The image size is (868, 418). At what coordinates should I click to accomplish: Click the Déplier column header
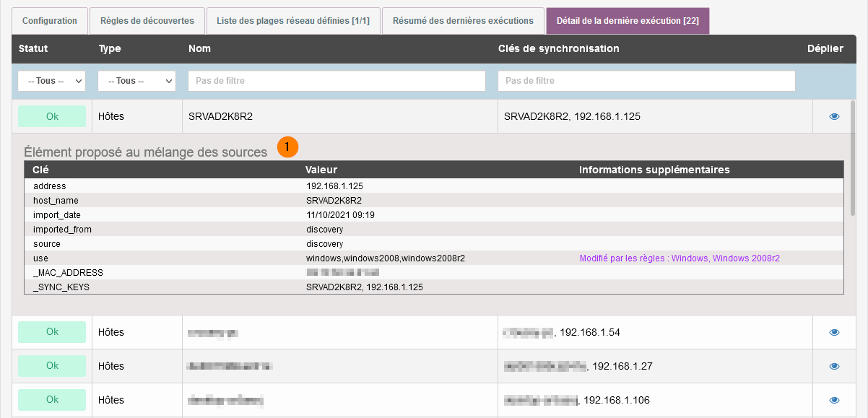tap(825, 49)
